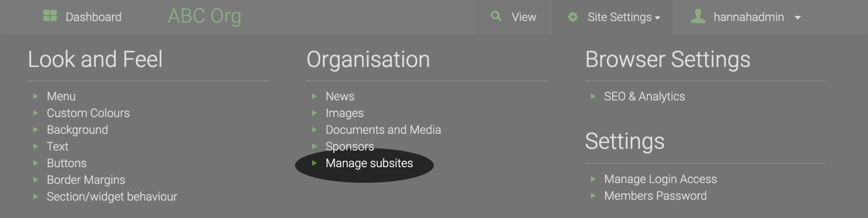868x218 pixels.
Task: Open the Sponsors link
Action: [350, 146]
